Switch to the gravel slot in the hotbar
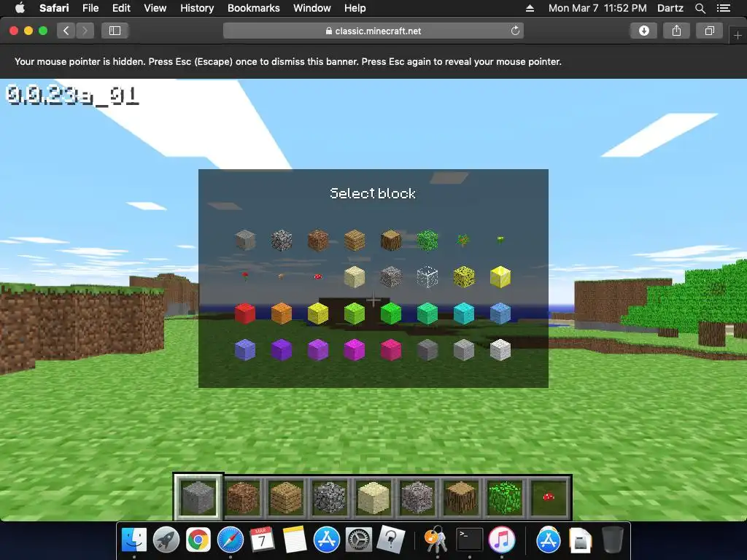 tap(417, 497)
